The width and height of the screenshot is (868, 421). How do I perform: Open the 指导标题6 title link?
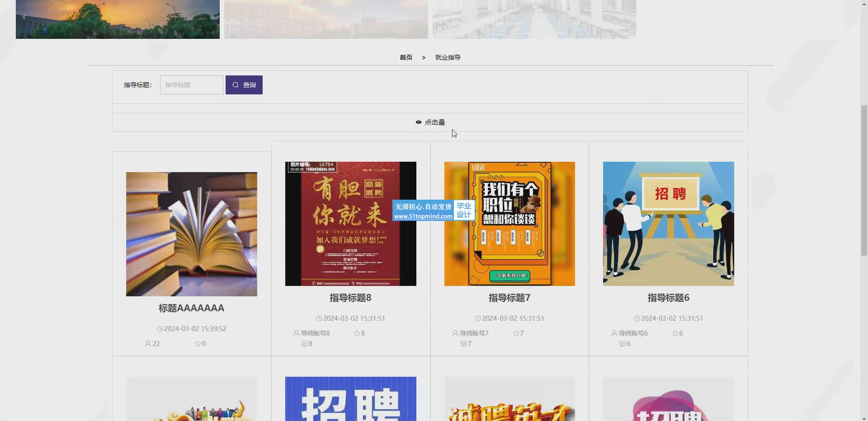pos(669,298)
